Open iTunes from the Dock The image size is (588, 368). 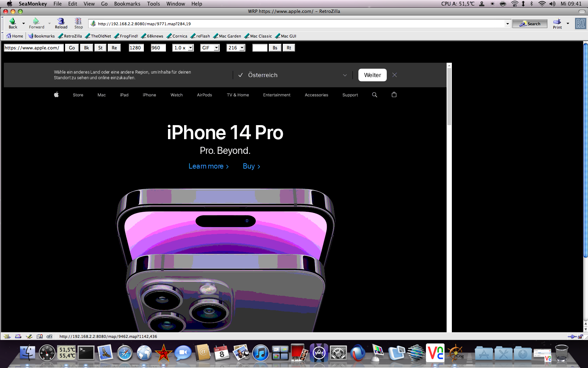click(x=261, y=353)
